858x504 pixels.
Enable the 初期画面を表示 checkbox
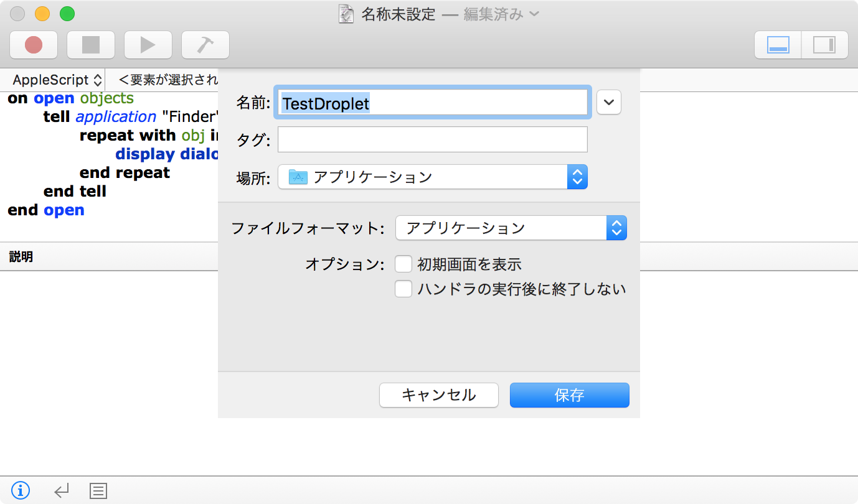click(403, 264)
